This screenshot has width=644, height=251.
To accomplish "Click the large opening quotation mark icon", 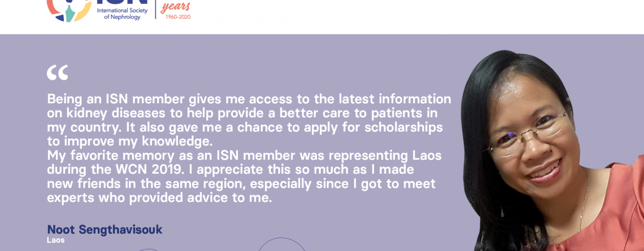I will click(x=57, y=72).
